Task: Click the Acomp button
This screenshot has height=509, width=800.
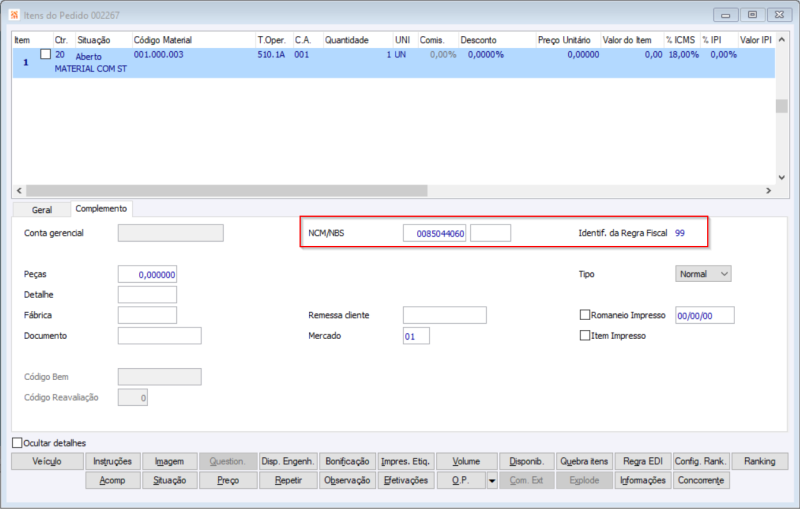Action: click(x=112, y=480)
